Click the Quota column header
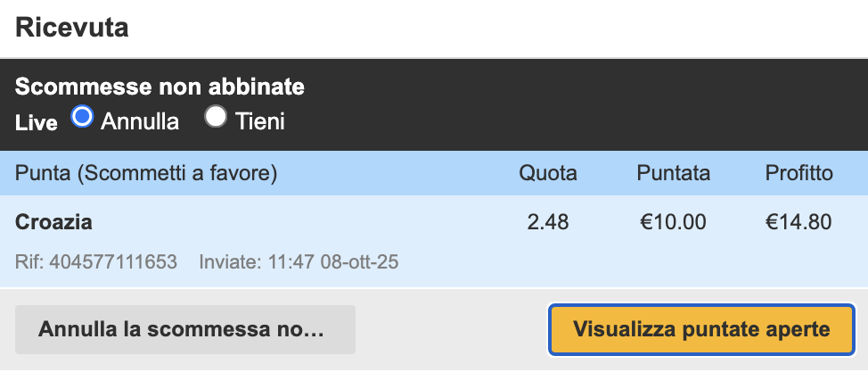 548,173
